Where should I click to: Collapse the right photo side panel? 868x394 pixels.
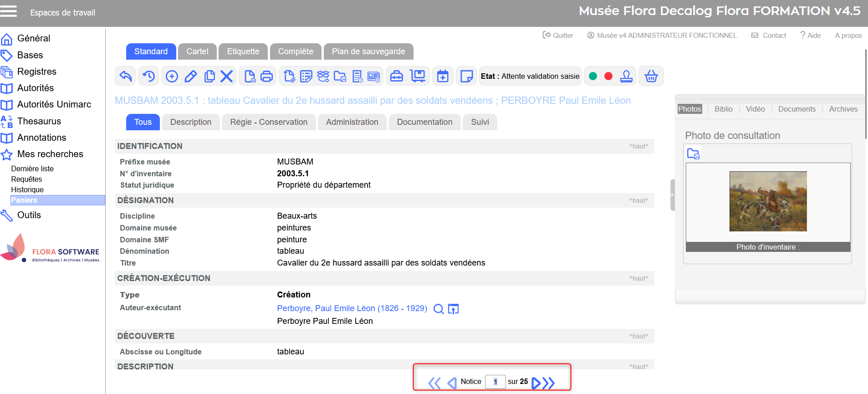tap(672, 195)
